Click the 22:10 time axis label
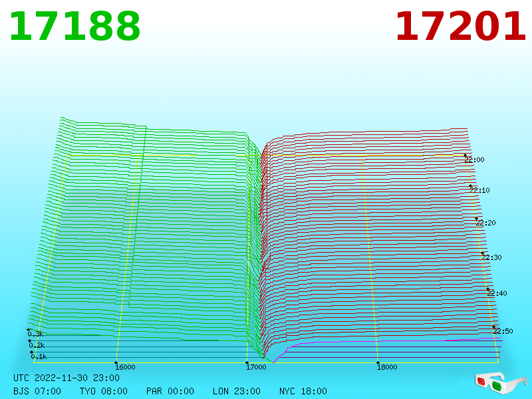The height and width of the screenshot is (399, 532). pos(479,190)
